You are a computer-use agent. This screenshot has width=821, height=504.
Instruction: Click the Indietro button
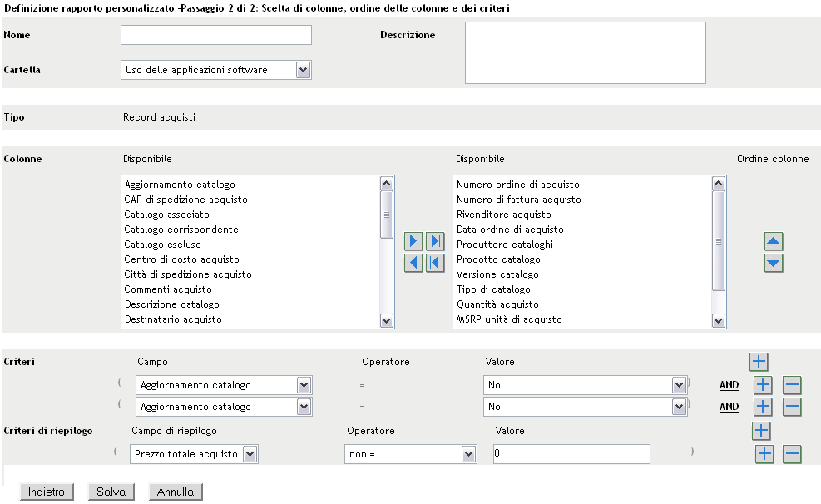pos(46,492)
